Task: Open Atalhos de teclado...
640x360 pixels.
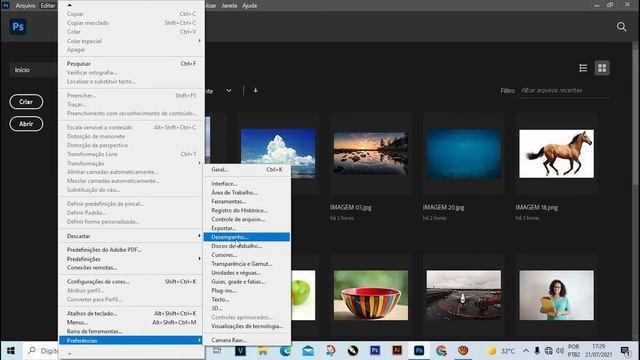Action: 131,313
